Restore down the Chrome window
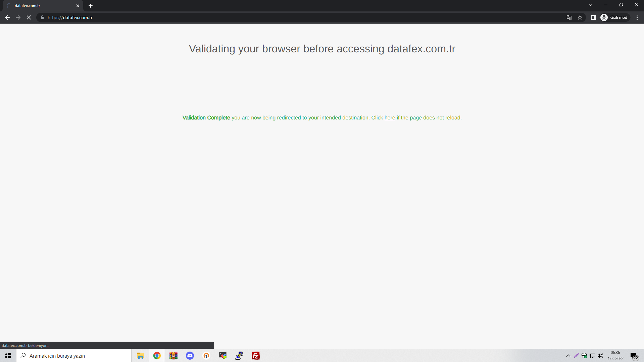 click(x=621, y=5)
